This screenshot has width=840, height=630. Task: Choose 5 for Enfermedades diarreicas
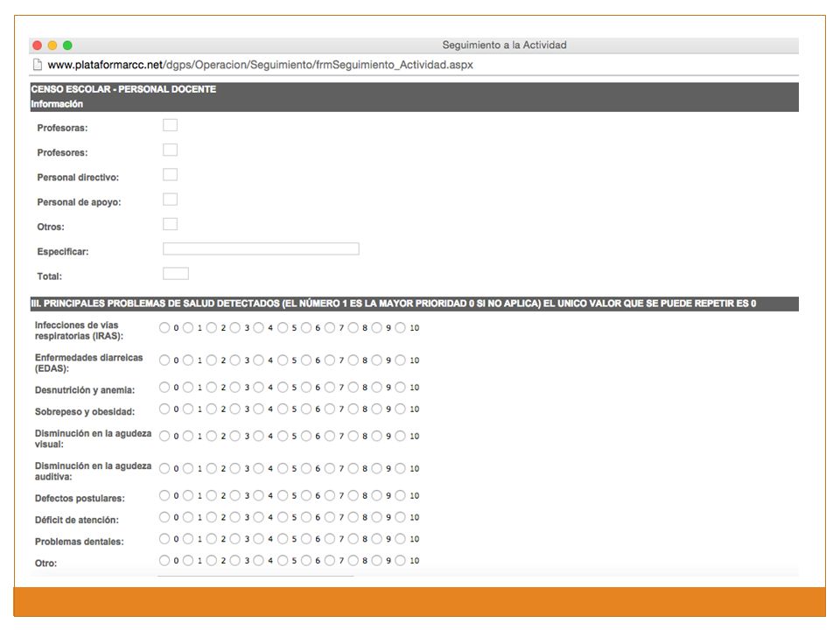(283, 360)
